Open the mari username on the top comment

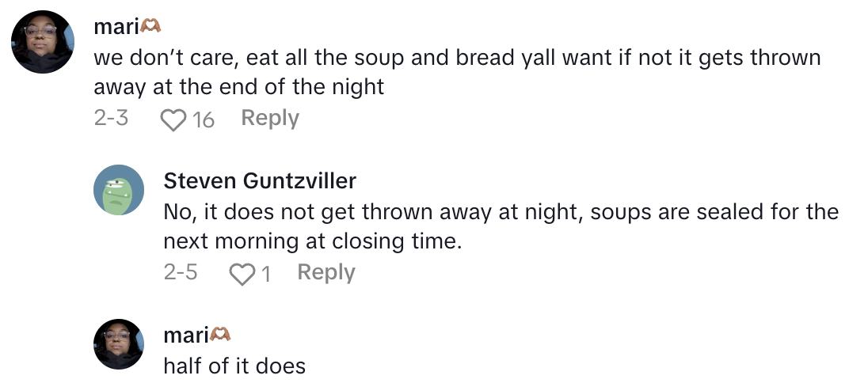point(116,27)
